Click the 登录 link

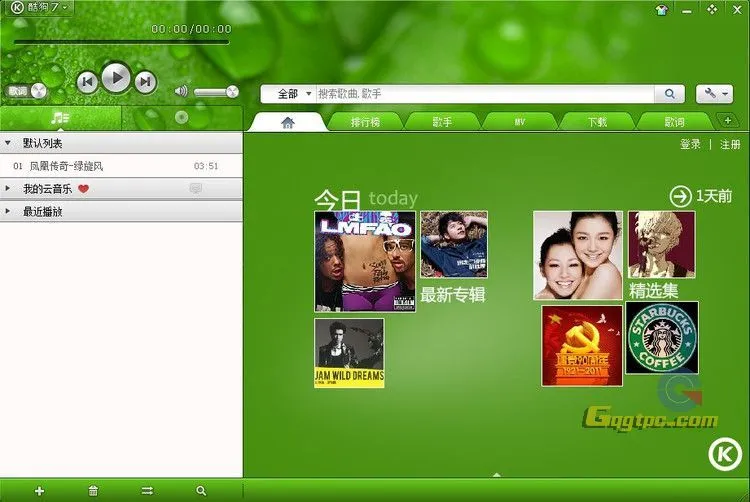[690, 144]
